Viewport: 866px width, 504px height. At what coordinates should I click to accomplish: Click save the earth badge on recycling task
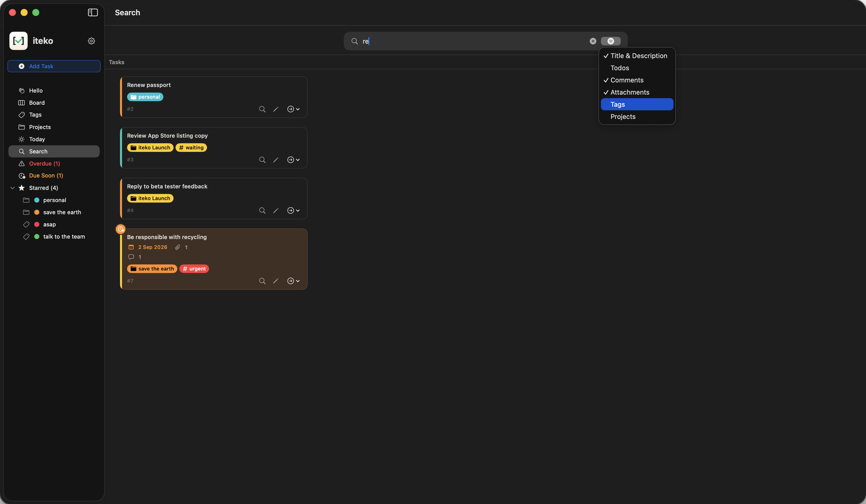click(x=152, y=269)
